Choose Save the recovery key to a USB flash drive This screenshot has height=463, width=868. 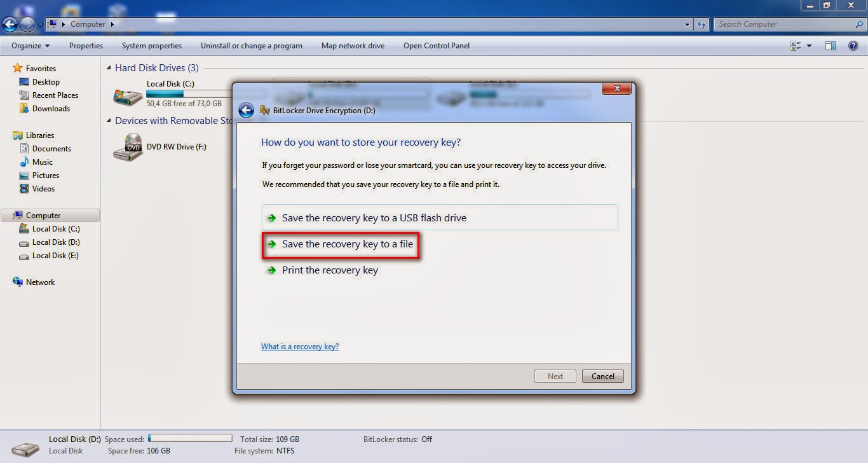[x=440, y=218]
